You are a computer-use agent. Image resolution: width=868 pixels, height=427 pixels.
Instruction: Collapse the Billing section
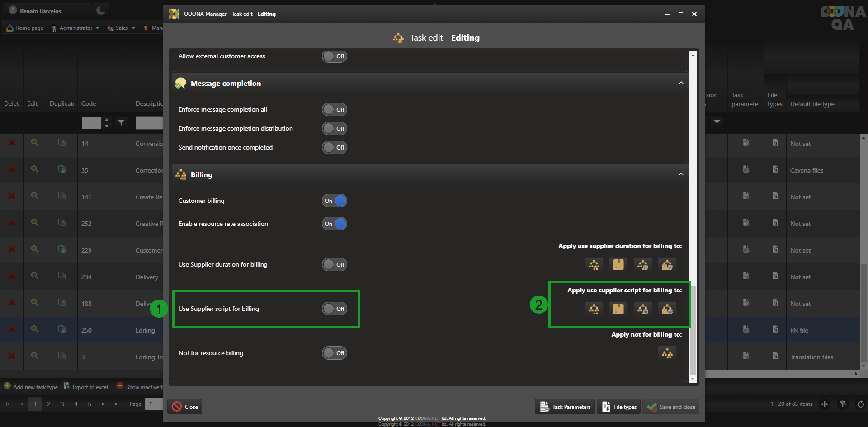[x=681, y=174]
